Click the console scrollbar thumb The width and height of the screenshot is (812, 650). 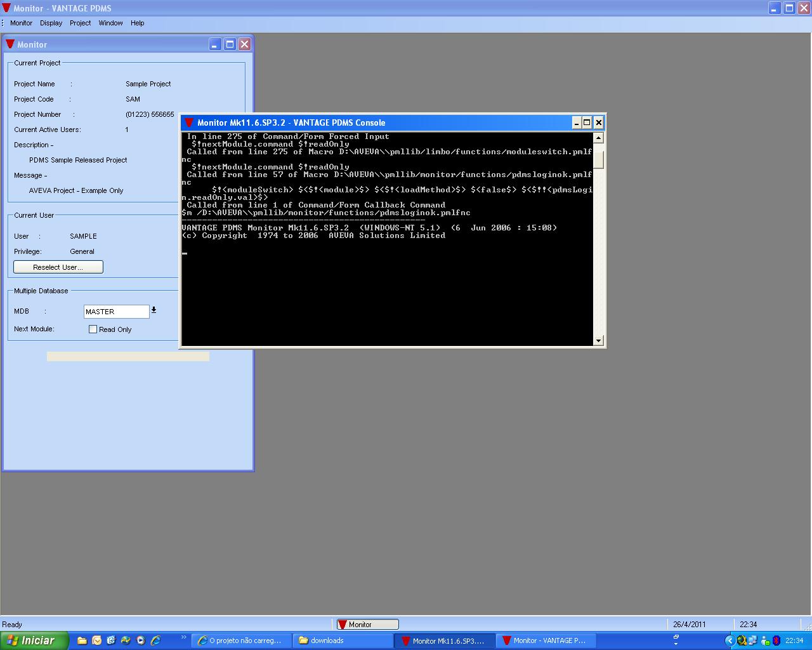click(598, 160)
